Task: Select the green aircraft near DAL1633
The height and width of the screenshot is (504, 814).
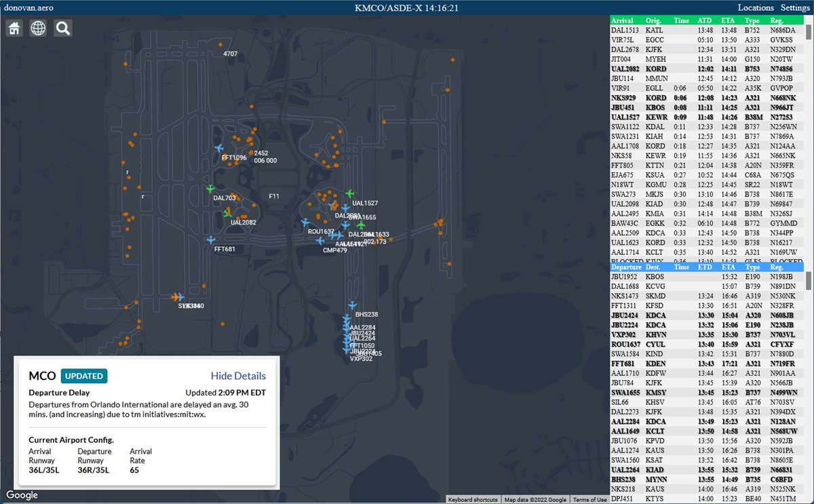Action: click(361, 225)
